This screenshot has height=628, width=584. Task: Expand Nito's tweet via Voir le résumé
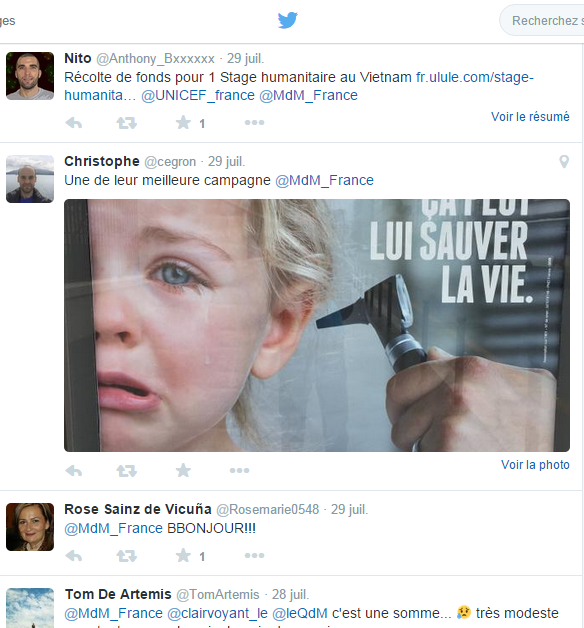pyautogui.click(x=530, y=117)
